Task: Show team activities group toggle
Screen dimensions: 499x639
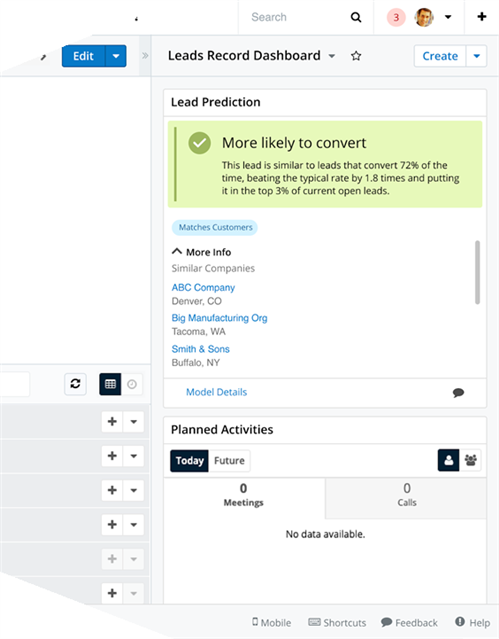Action: point(470,461)
